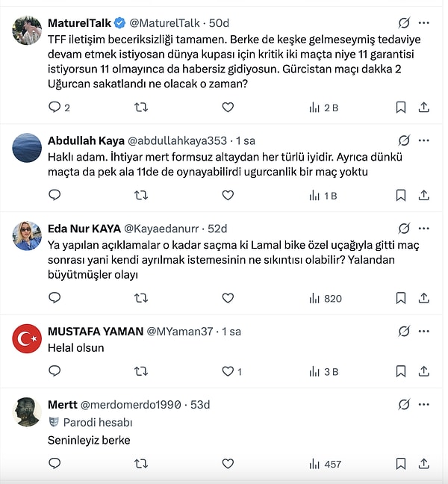Viewport: 448px width, 484px height.
Task: Expand three-dot menu on MUSTAFA YAMAN's tweet
Action: (424, 331)
